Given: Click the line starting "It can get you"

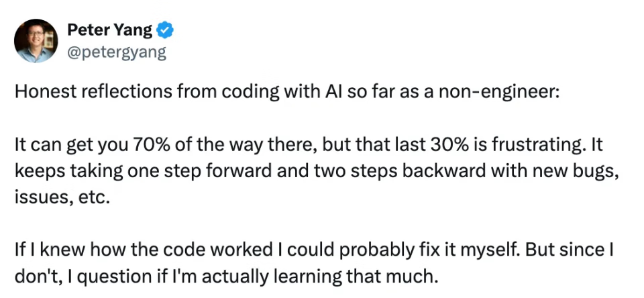Looking at the screenshot, I should point(309,146).
